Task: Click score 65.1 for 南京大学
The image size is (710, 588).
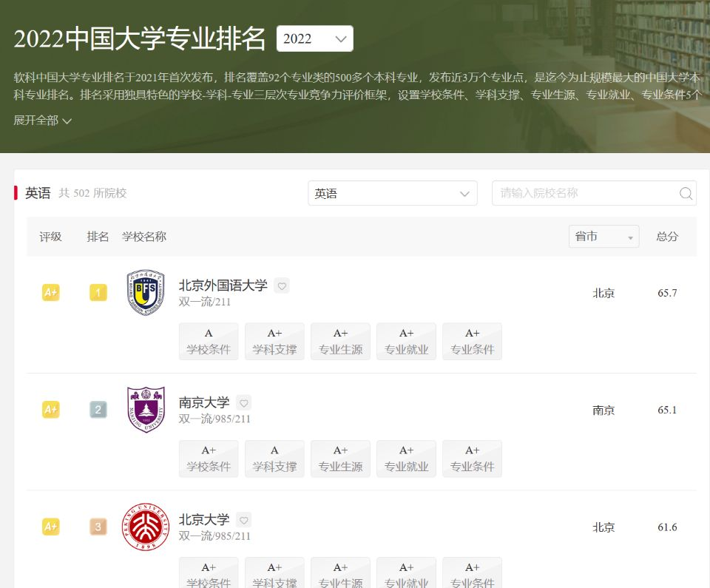Action: click(667, 410)
